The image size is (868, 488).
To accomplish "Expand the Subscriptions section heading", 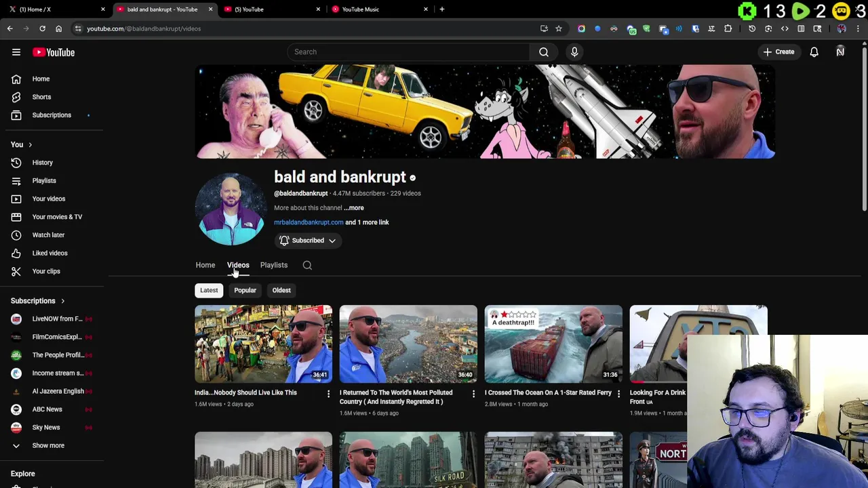I will coord(38,301).
